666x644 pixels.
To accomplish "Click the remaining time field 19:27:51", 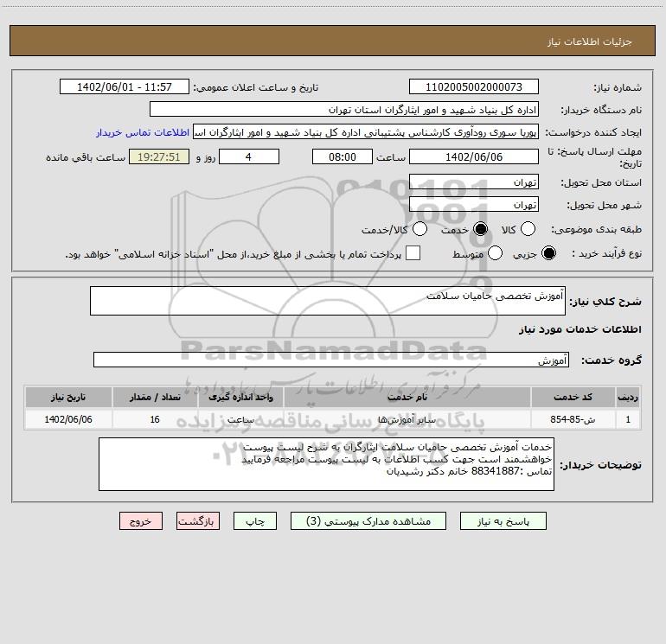I will click(x=159, y=156).
